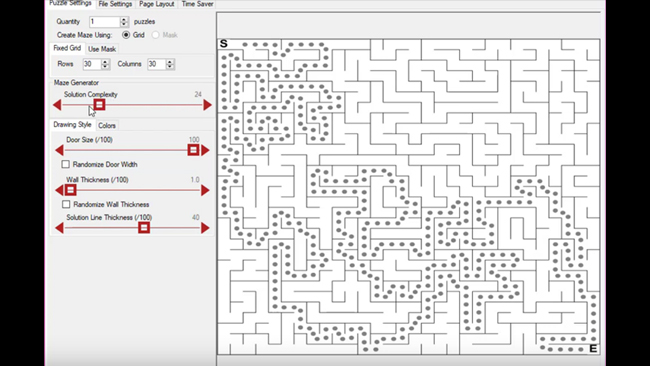Click into the Quantity input field
The width and height of the screenshot is (650, 366).
104,22
